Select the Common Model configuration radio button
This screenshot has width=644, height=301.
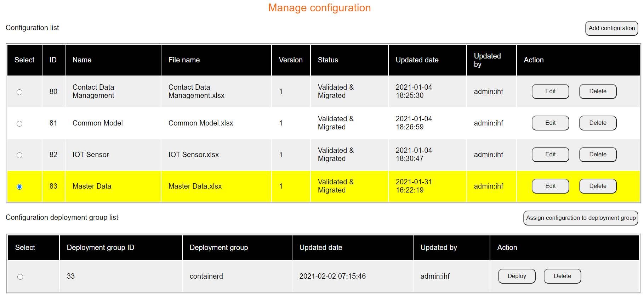pyautogui.click(x=19, y=124)
